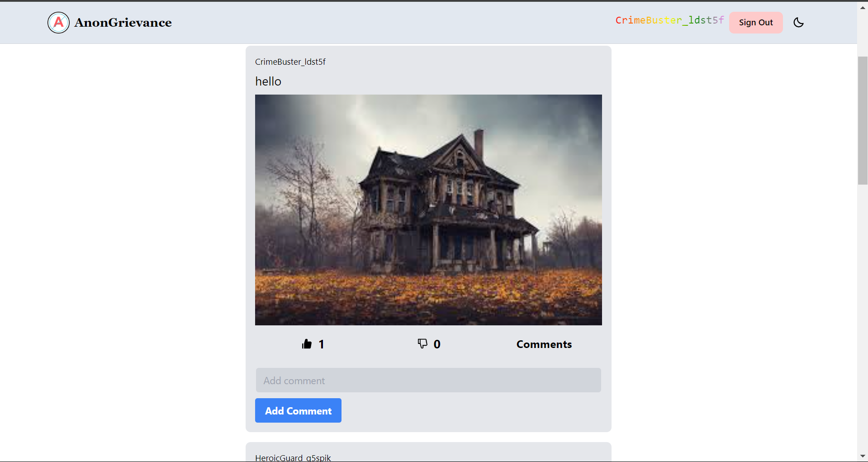This screenshot has height=462, width=868.
Task: Click the scrollbar down arrow
Action: pos(863,456)
